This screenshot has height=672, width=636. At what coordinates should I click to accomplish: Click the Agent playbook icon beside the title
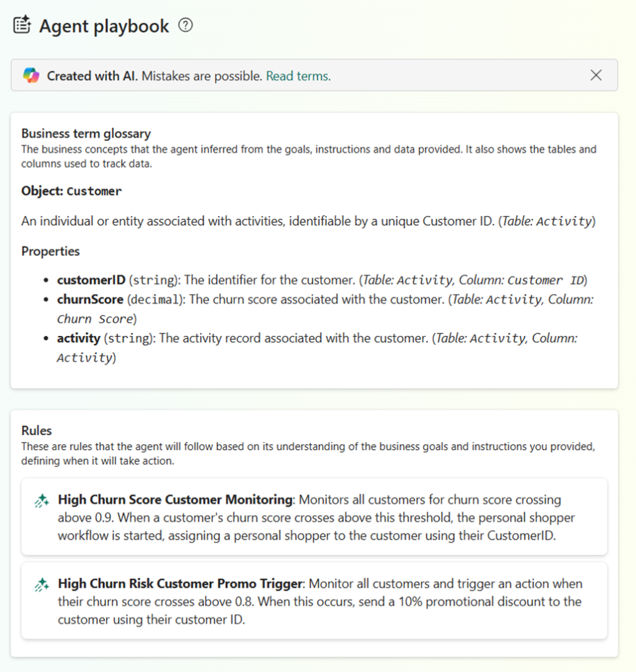point(22,25)
